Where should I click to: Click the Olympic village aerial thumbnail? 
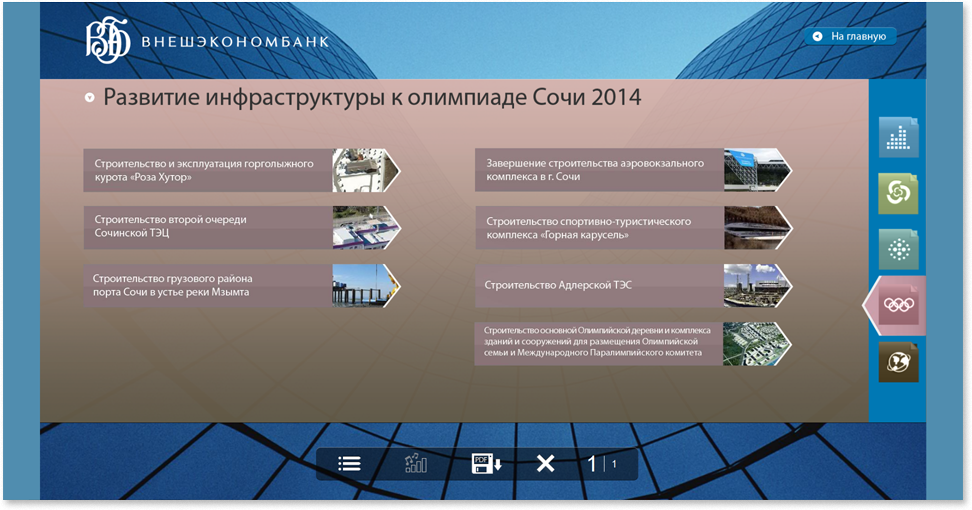point(757,343)
